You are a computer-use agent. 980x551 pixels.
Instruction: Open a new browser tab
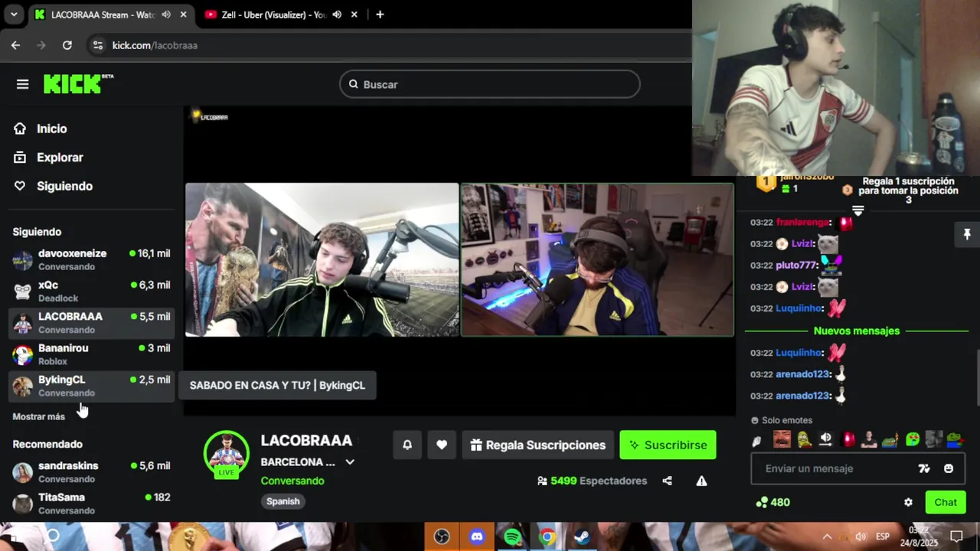(380, 15)
